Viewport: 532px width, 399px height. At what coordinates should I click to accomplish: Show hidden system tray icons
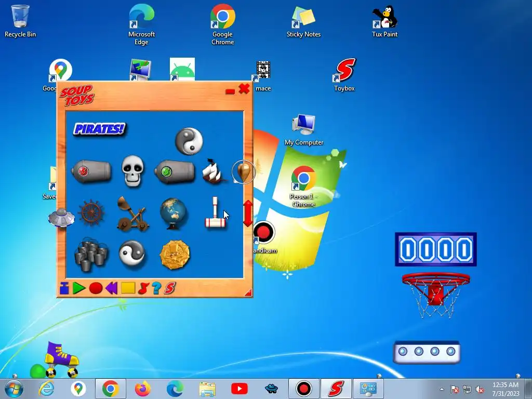click(x=442, y=389)
